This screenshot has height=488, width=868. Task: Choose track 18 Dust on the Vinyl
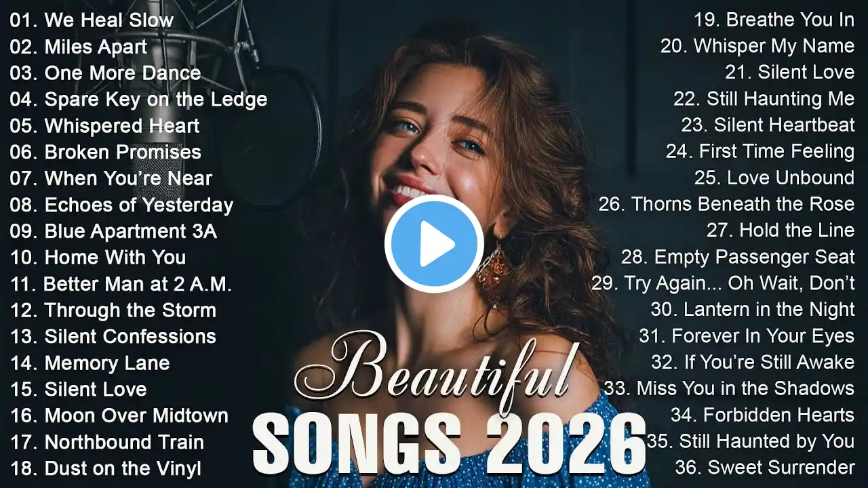[x=106, y=468]
